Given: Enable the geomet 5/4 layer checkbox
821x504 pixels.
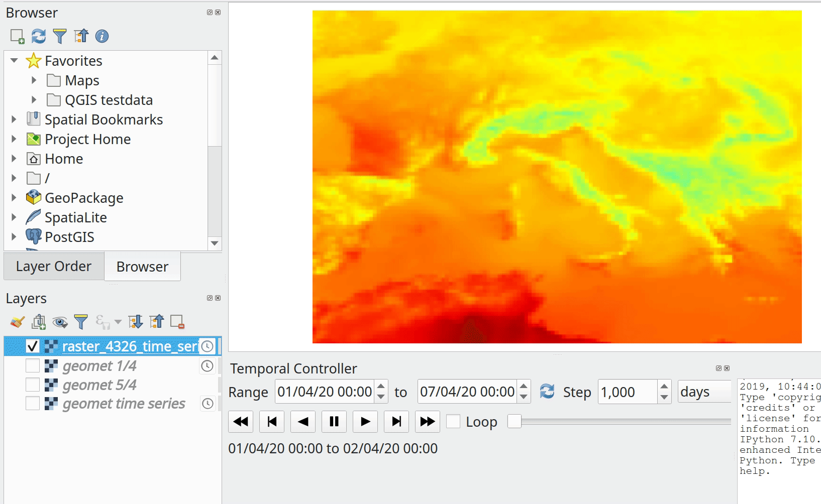Looking at the screenshot, I should (x=33, y=385).
